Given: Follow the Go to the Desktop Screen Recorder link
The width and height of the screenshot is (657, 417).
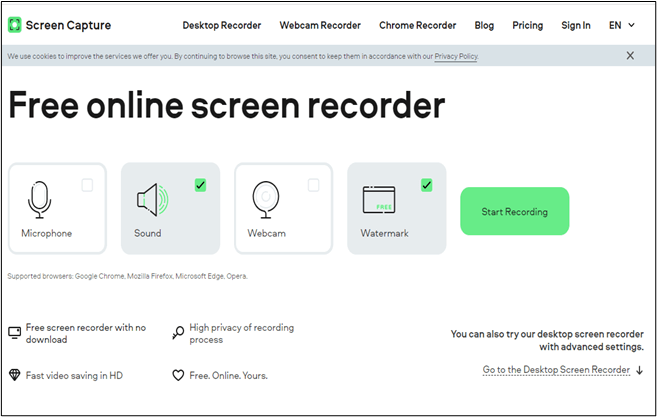Looking at the screenshot, I should [556, 370].
